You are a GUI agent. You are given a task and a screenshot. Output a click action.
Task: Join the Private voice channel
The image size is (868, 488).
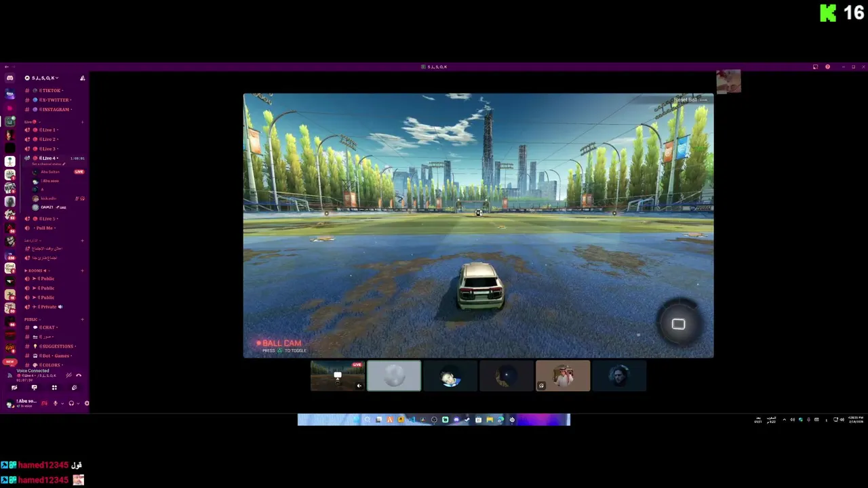pyautogui.click(x=54, y=307)
